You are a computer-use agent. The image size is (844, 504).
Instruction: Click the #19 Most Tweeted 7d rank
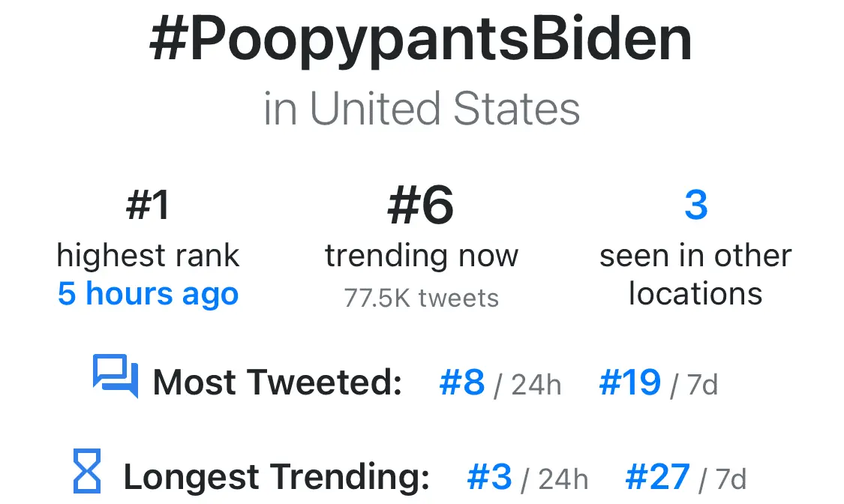[630, 383]
